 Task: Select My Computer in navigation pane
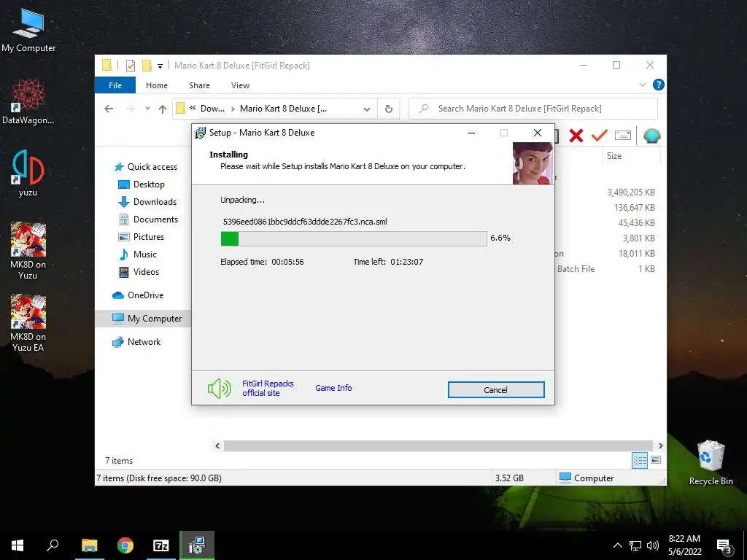[x=147, y=319]
